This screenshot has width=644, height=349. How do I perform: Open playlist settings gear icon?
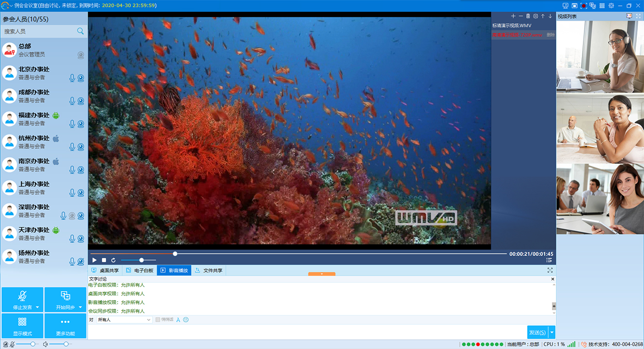(535, 16)
